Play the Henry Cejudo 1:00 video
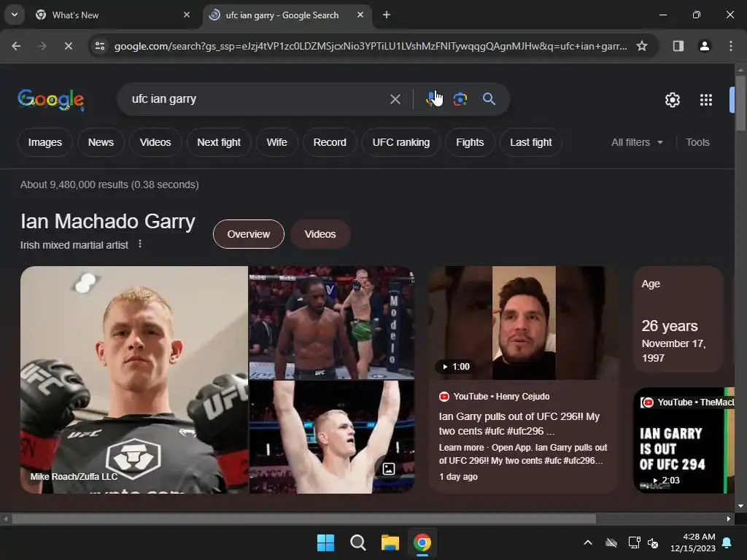 523,322
